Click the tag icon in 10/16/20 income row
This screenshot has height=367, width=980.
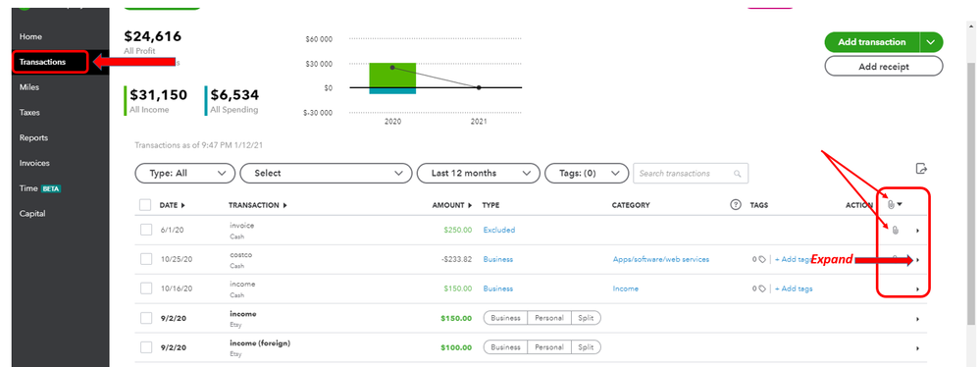[x=762, y=288]
